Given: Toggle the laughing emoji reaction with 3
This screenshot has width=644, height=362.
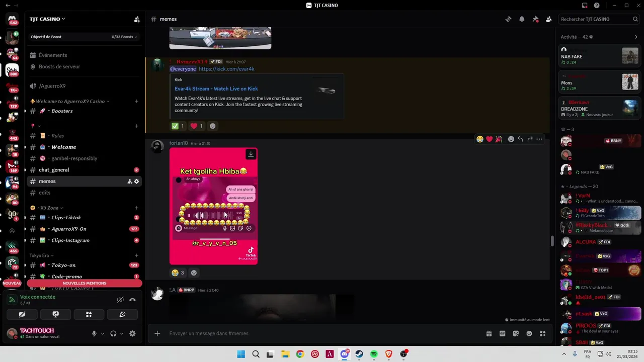Looking at the screenshot, I should click(178, 273).
